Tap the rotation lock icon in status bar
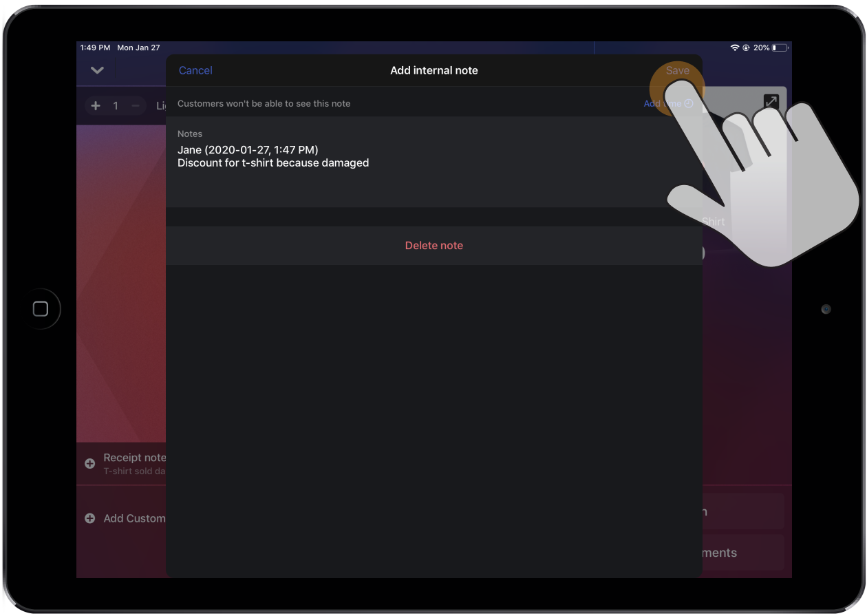Screen dimensions: 867x616 point(746,48)
